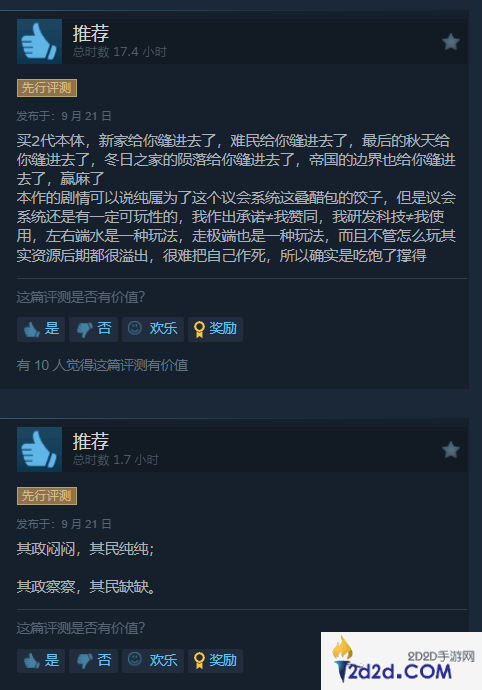482x690 pixels.
Task: Mark the second review as 欢乐
Action: click(153, 661)
